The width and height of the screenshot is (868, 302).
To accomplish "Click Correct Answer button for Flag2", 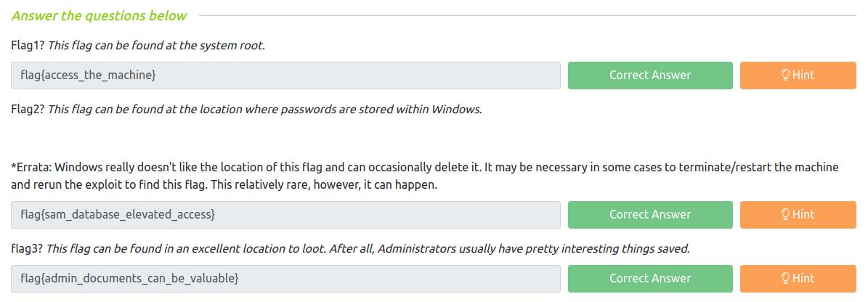I will point(650,215).
